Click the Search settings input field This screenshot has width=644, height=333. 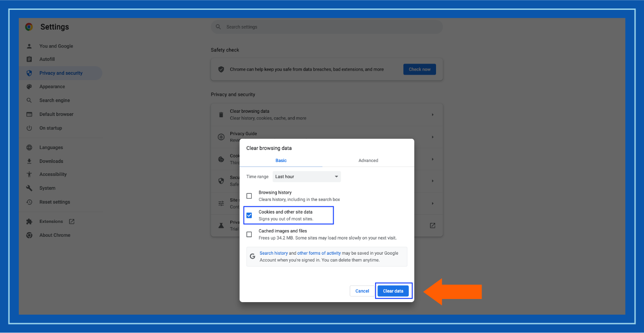[326, 27]
